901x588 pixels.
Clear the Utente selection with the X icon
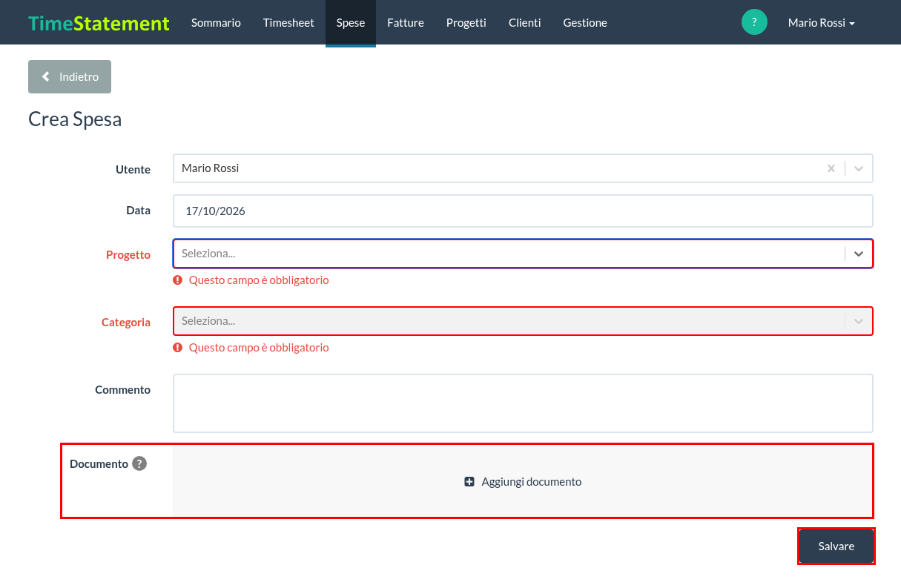click(x=831, y=168)
